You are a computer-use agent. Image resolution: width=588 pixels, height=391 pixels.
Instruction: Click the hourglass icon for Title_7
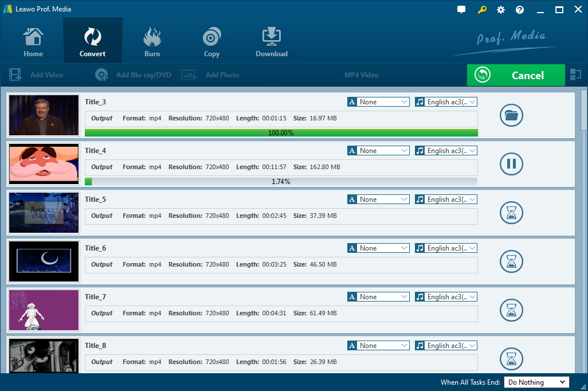[511, 310]
